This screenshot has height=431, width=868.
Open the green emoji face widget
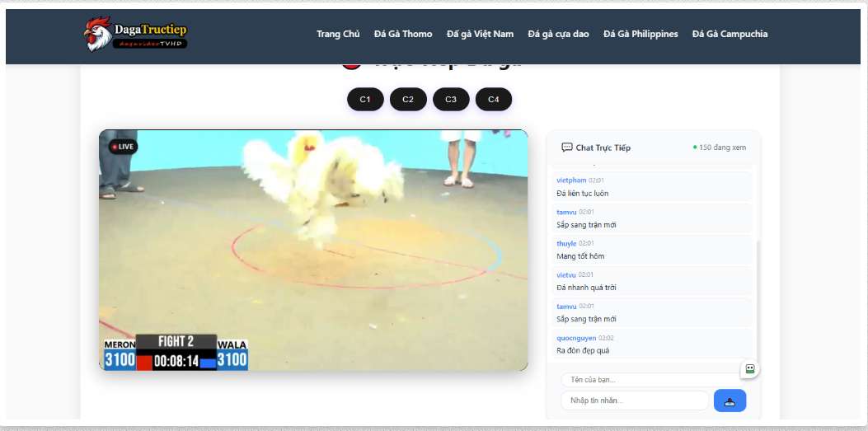[x=749, y=369]
